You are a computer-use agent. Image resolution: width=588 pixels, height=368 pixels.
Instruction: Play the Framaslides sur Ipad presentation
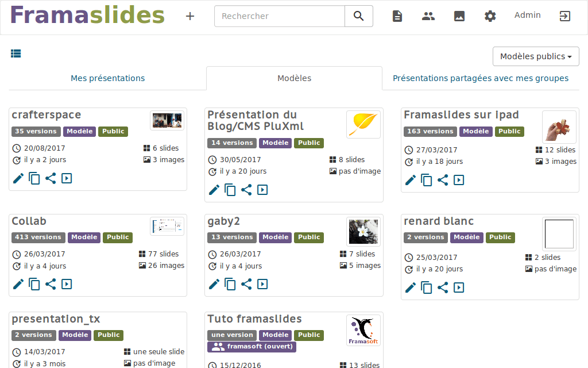459,180
